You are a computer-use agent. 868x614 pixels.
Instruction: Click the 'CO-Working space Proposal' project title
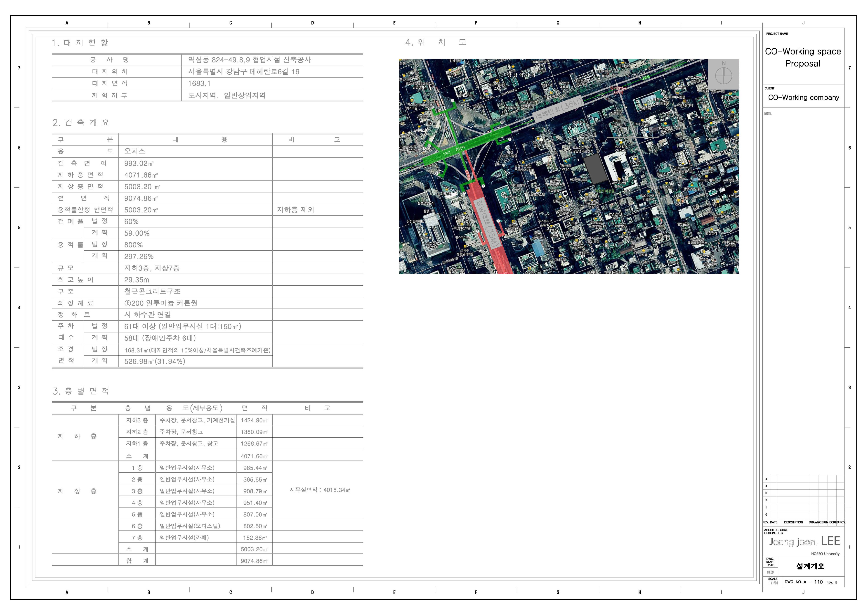[x=803, y=57]
